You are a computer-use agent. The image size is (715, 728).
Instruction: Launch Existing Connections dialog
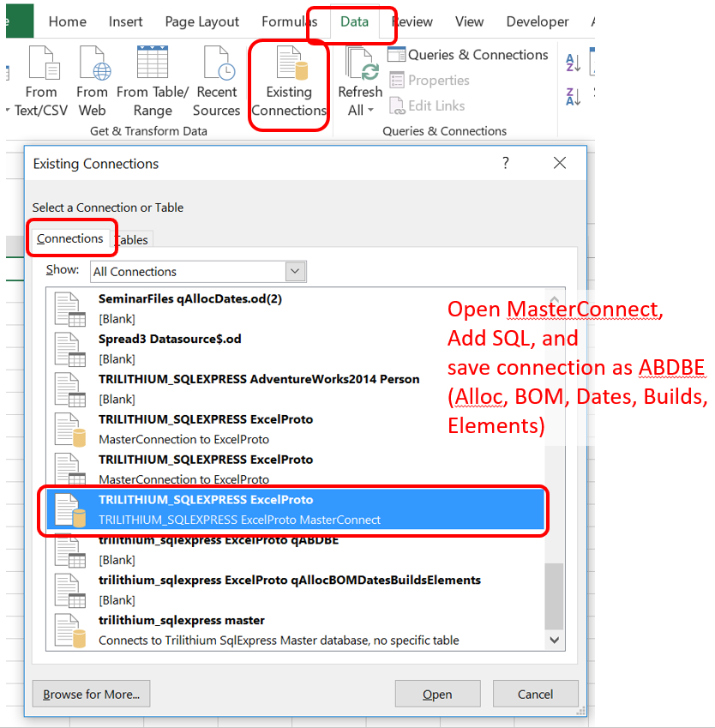289,81
